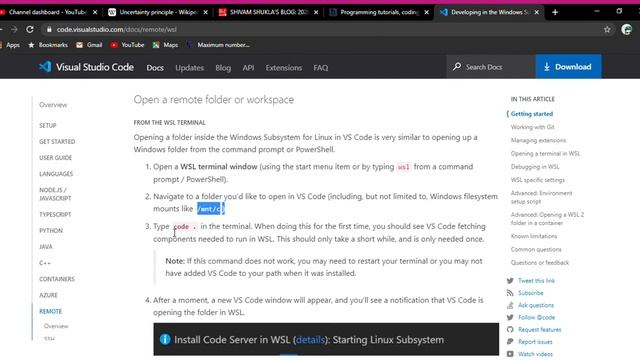
Task: Click the address bar URL
Action: 116,29
